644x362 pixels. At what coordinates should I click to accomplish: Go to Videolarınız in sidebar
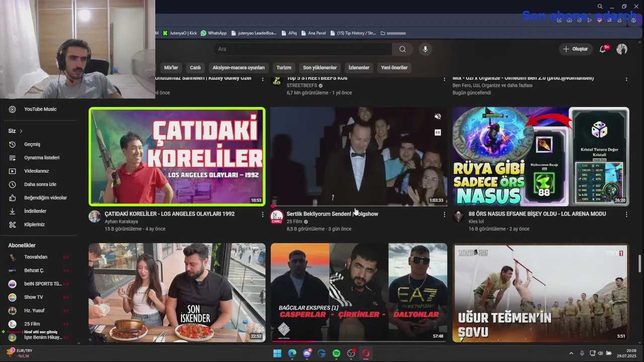[36, 171]
